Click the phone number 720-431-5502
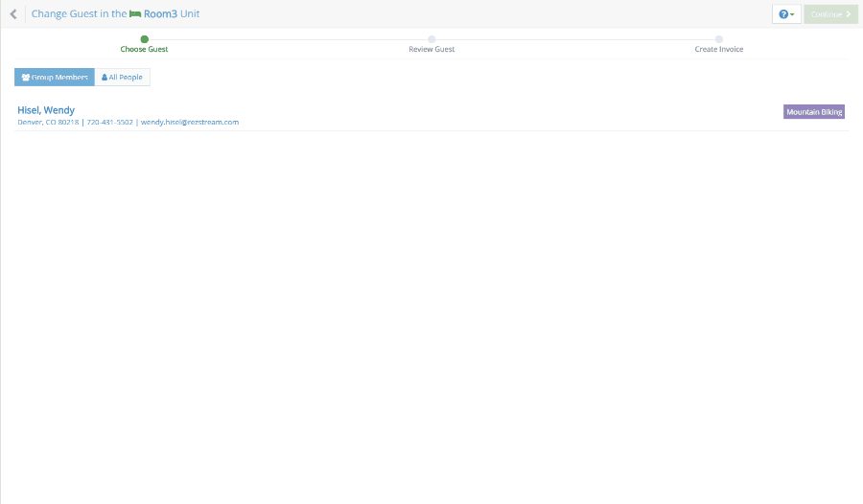This screenshot has width=863, height=504. [109, 123]
